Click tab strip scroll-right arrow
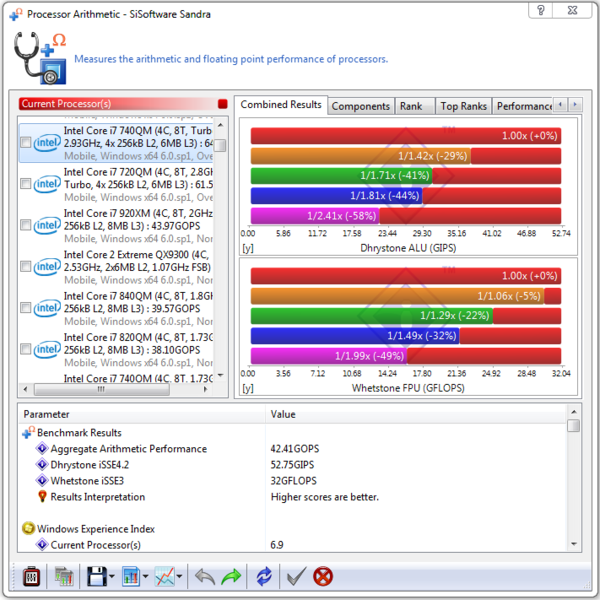This screenshot has width=600, height=600. (x=575, y=104)
